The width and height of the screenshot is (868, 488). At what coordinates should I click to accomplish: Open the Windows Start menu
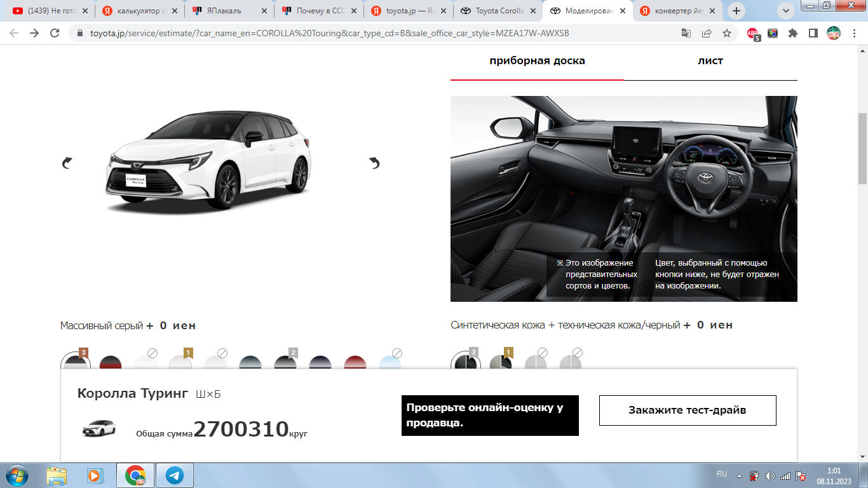tap(17, 475)
